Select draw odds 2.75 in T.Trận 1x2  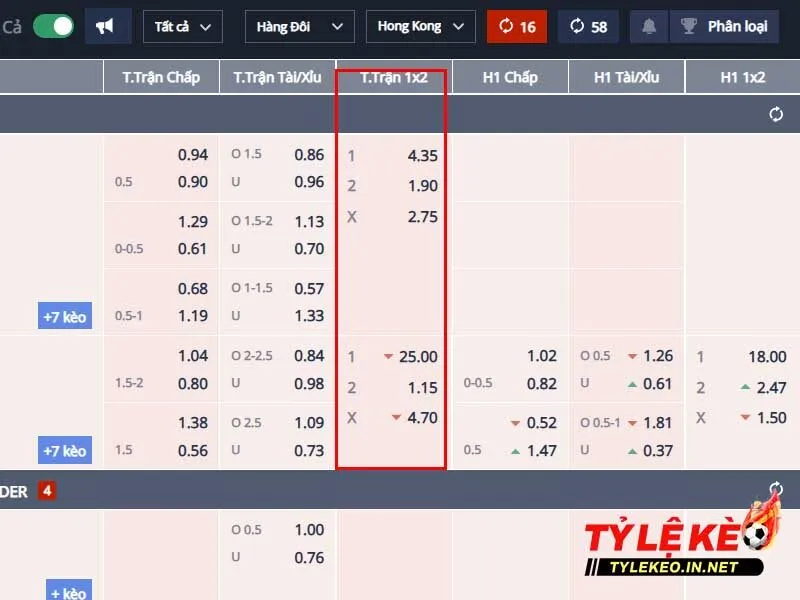click(x=422, y=217)
